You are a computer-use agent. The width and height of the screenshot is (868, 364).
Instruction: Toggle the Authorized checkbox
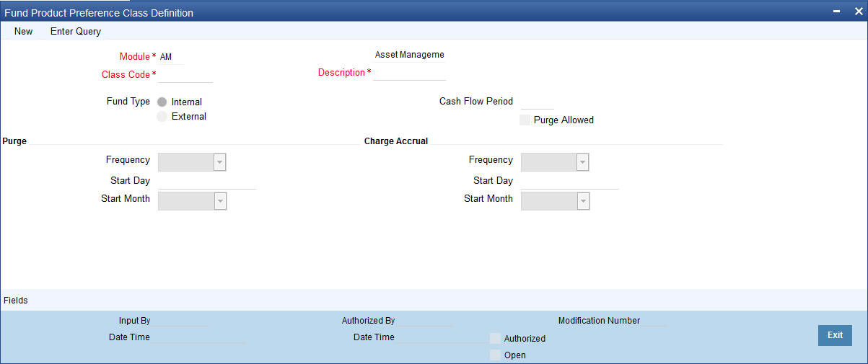(495, 338)
